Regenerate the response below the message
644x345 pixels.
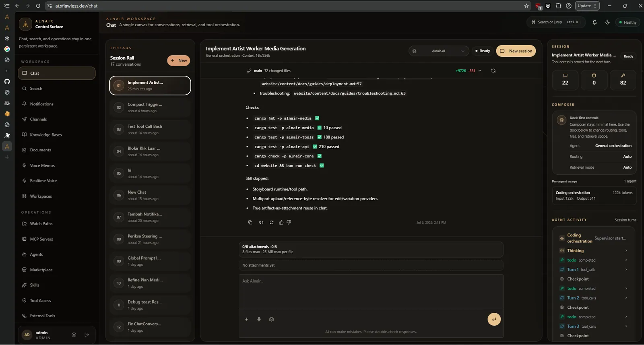[272, 222]
